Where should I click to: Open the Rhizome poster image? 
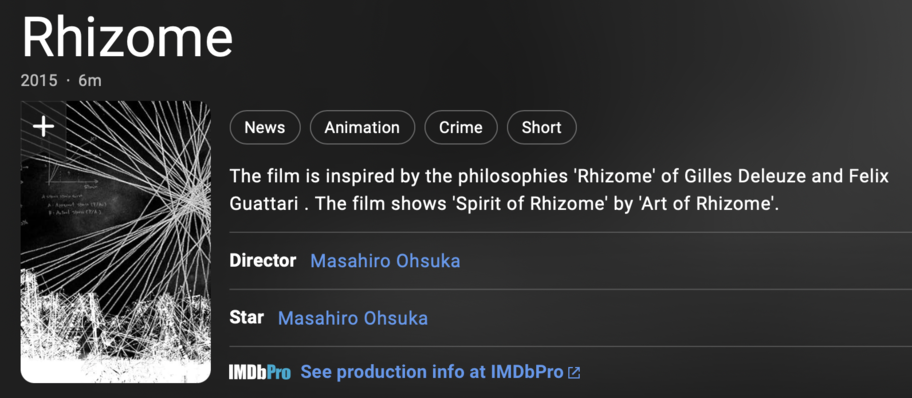[x=116, y=242]
